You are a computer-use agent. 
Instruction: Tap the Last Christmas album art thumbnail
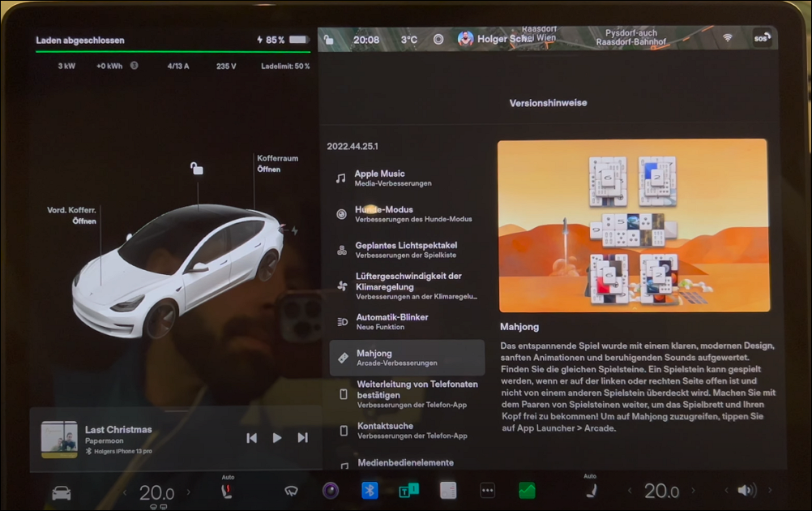point(59,440)
